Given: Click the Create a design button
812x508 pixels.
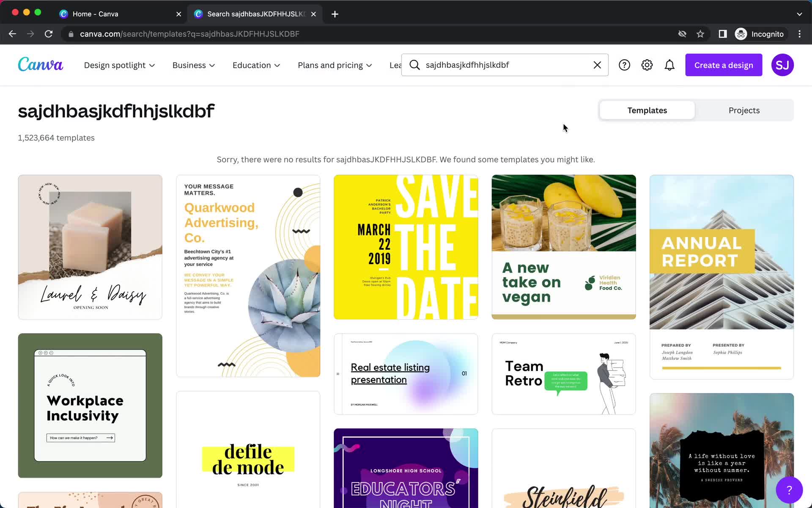Looking at the screenshot, I should coord(724,65).
